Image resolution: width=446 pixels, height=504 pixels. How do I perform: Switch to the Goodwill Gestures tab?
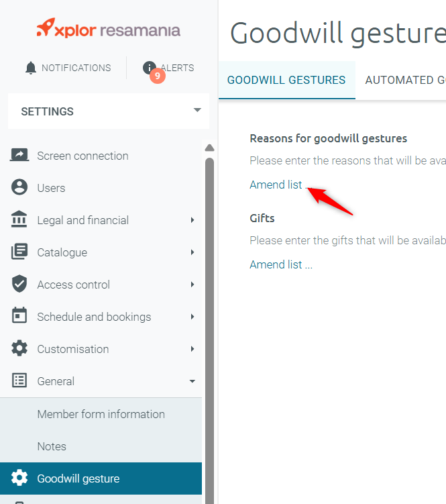point(286,80)
